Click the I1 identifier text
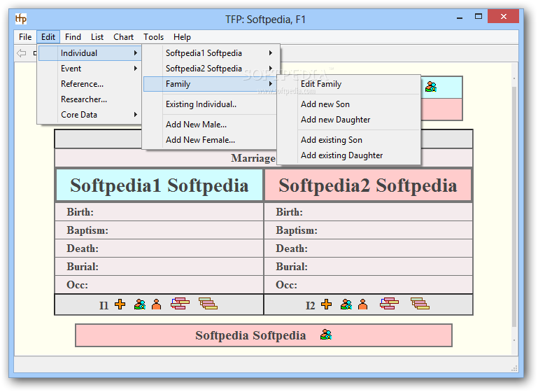 tap(104, 305)
